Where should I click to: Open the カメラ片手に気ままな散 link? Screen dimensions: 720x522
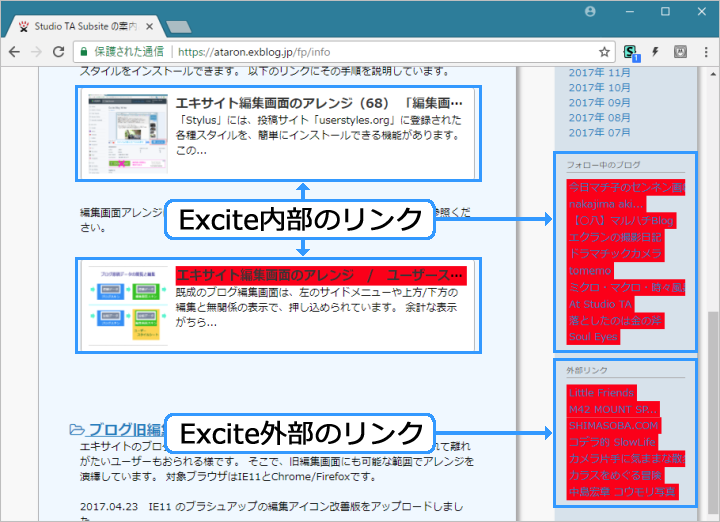coord(626,459)
